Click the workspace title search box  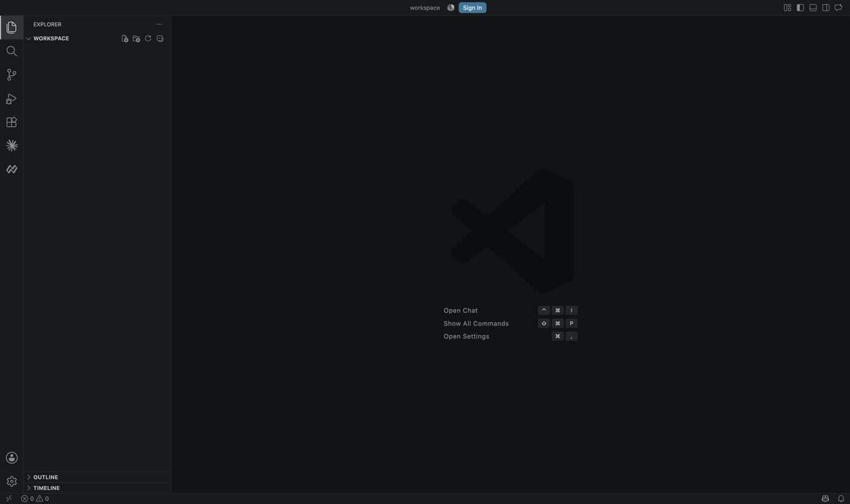424,8
